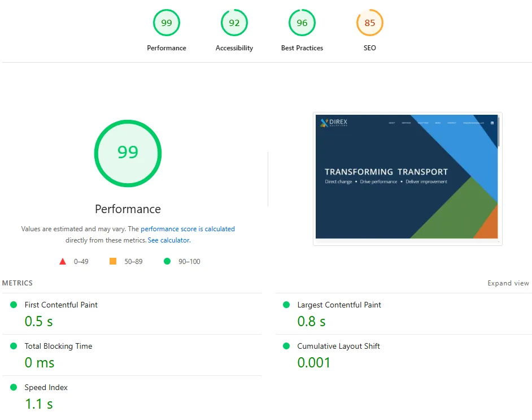Click the green dot beside Speed Index

pyautogui.click(x=14, y=387)
